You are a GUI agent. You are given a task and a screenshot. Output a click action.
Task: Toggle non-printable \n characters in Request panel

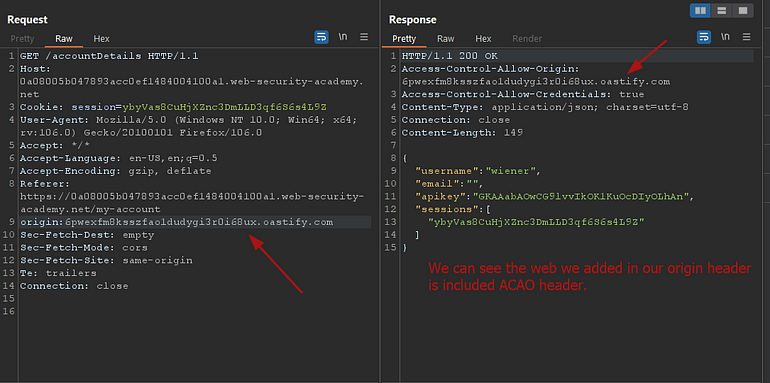tap(343, 37)
